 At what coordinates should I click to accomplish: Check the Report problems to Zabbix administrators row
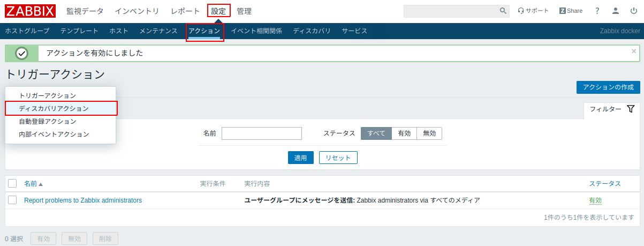tap(12, 200)
